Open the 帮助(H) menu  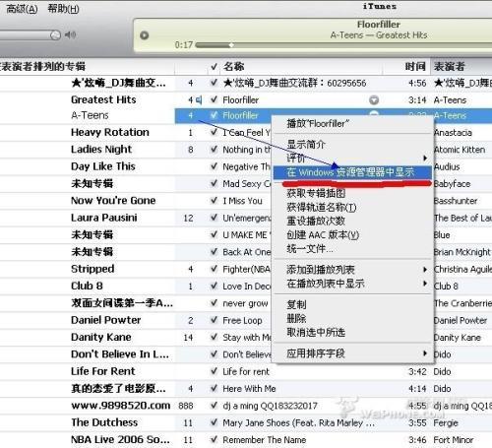pyautogui.click(x=63, y=9)
